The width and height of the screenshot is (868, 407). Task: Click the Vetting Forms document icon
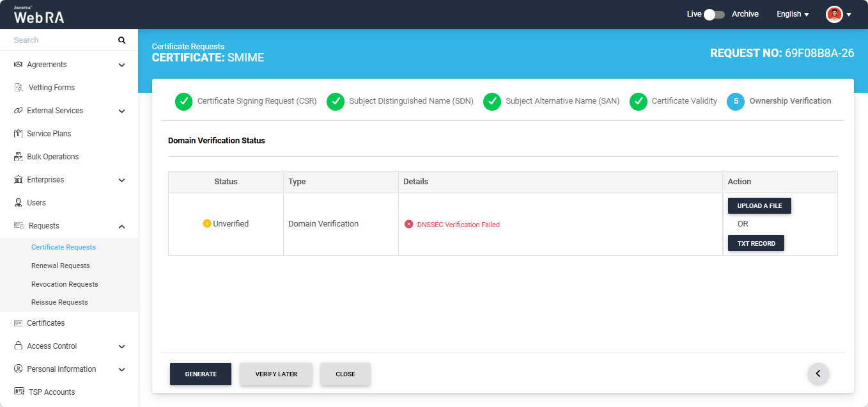coord(18,88)
